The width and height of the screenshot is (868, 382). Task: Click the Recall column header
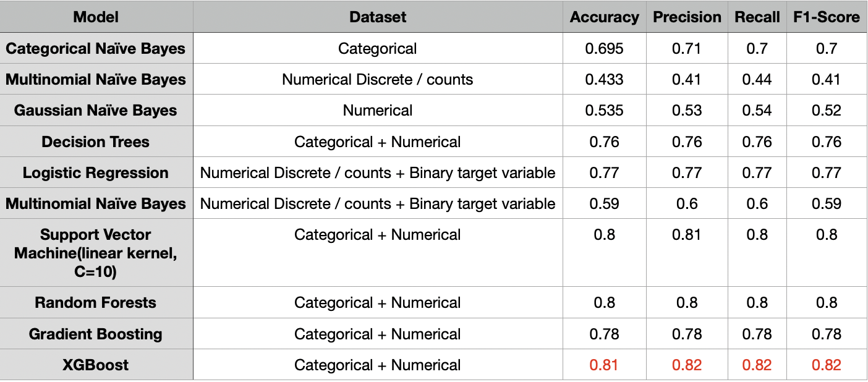click(757, 17)
